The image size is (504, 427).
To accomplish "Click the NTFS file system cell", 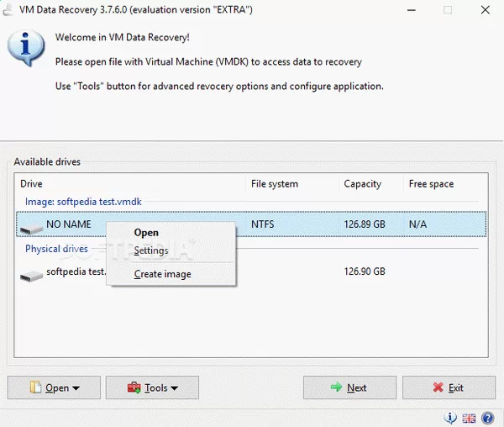I will [x=263, y=224].
